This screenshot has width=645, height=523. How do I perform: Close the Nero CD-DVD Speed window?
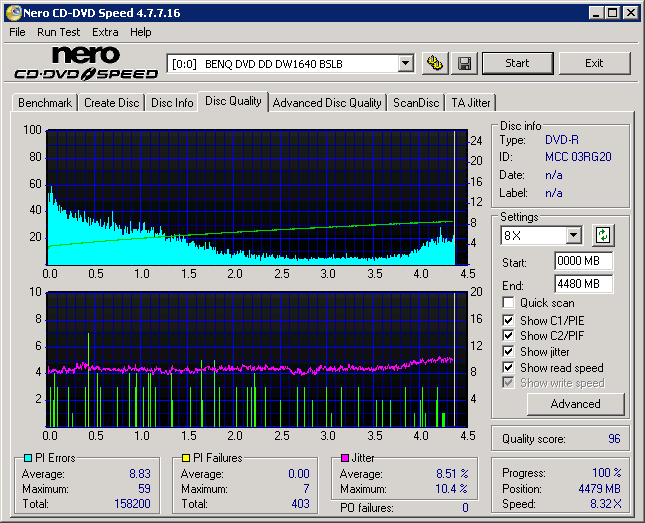(x=630, y=13)
